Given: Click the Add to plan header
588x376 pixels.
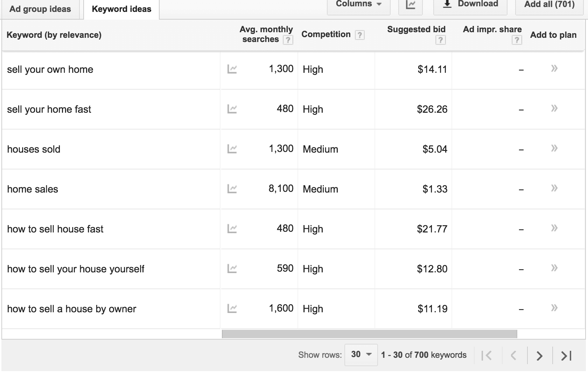Looking at the screenshot, I should [x=553, y=35].
